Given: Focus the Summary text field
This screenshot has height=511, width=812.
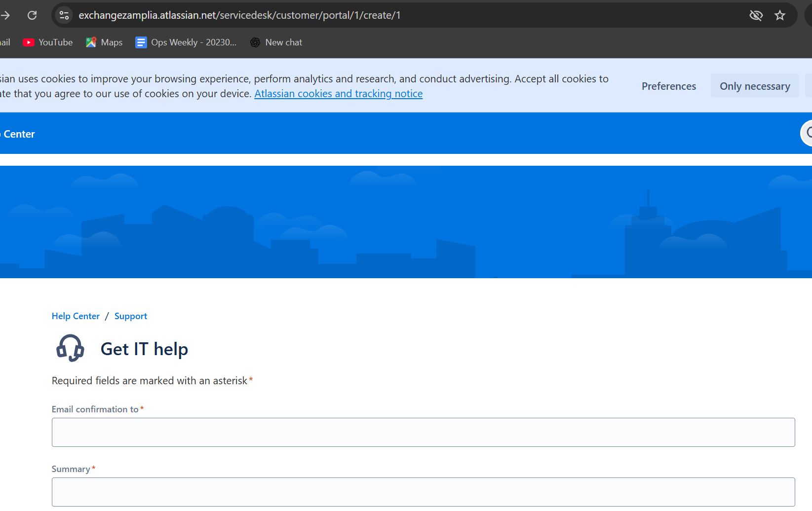Looking at the screenshot, I should (x=423, y=492).
